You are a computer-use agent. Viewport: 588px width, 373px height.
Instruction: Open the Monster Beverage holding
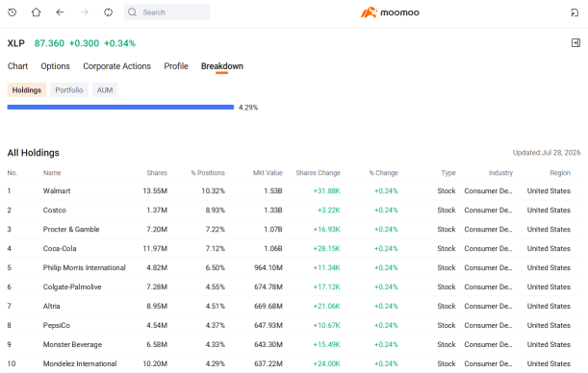(x=294, y=344)
